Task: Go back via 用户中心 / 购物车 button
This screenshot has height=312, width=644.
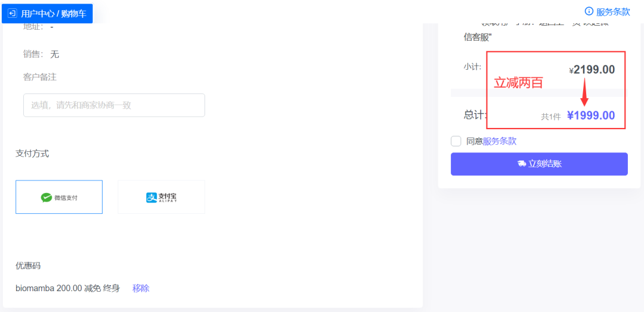Action: pyautogui.click(x=47, y=14)
